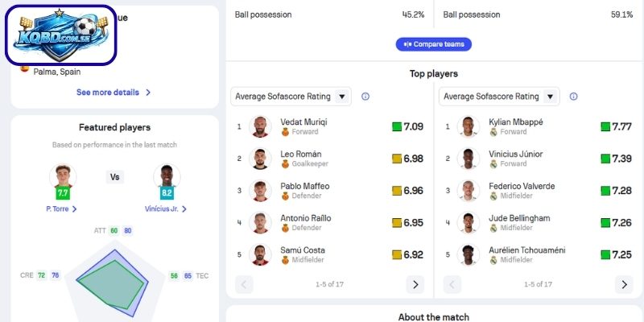Open right Average Sofascore Rating dropdown

(499, 97)
